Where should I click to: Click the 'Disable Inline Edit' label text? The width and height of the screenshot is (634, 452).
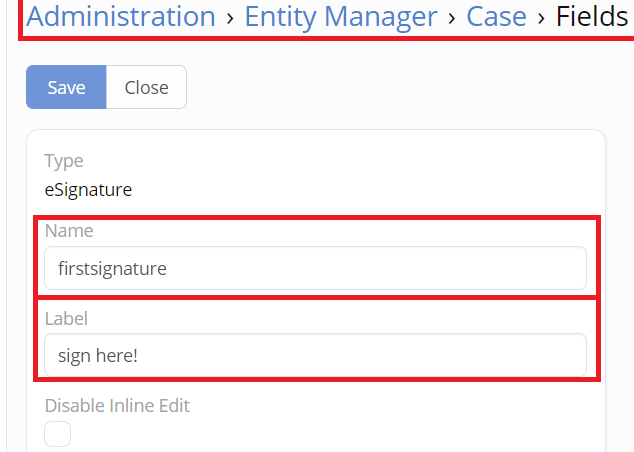(x=117, y=406)
